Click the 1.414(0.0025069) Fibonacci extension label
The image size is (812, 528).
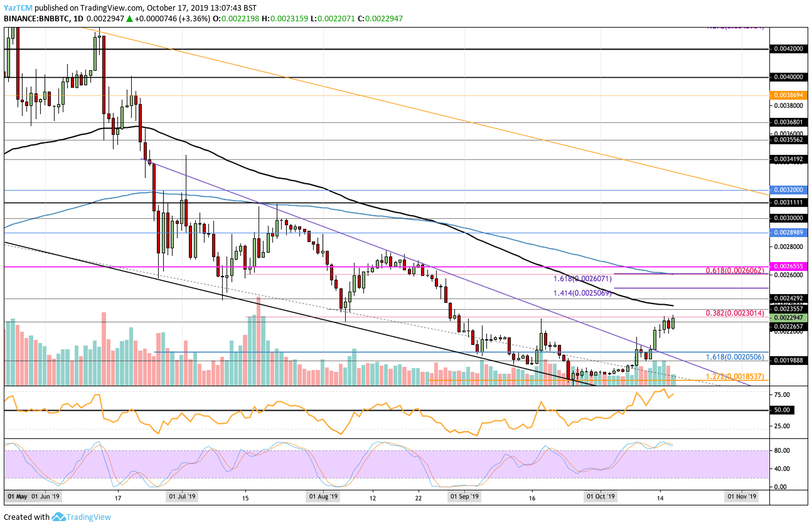583,292
